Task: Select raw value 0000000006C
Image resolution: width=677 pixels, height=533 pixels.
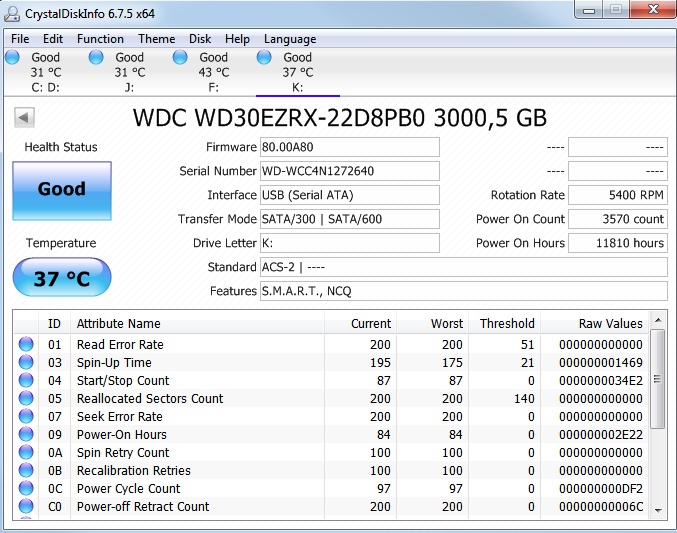Action: [601, 506]
